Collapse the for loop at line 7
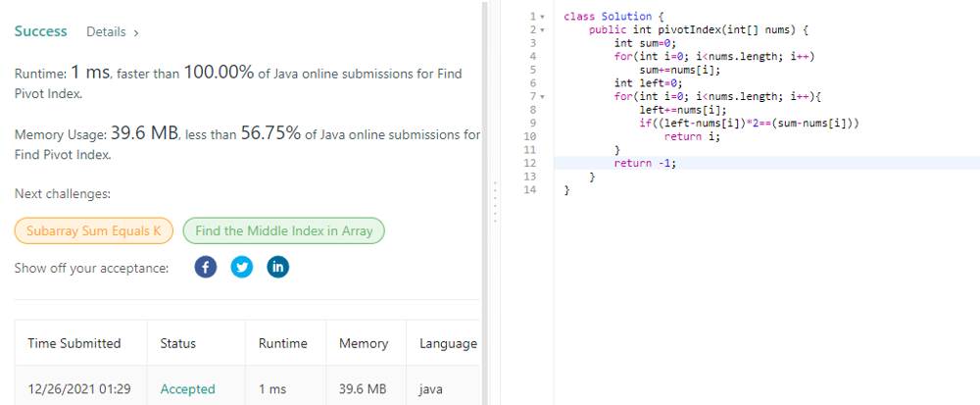 click(541, 96)
